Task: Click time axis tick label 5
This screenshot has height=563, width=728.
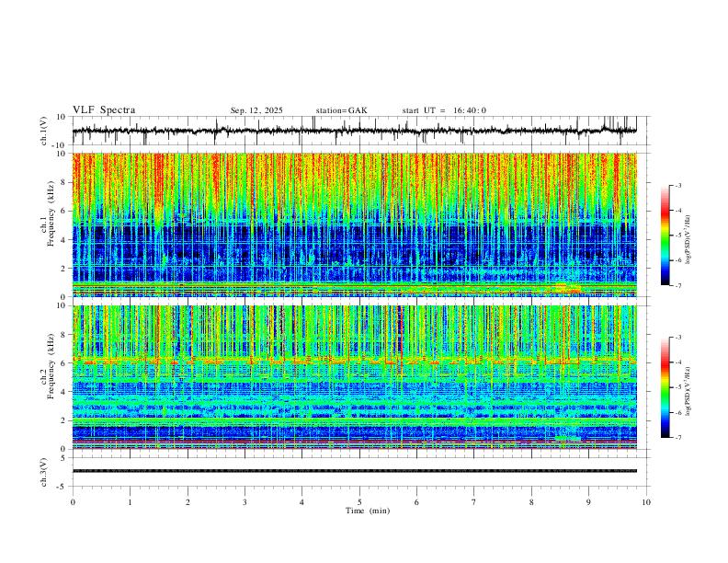Action: (359, 502)
